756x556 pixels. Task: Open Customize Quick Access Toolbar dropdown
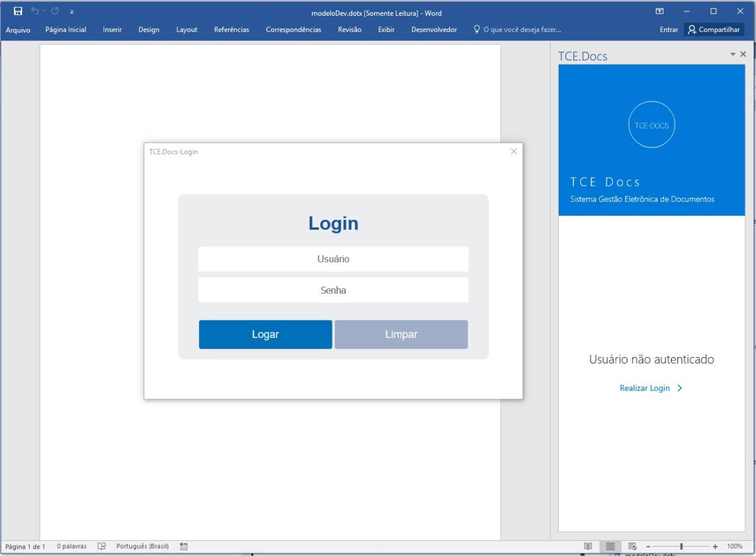pos(72,12)
